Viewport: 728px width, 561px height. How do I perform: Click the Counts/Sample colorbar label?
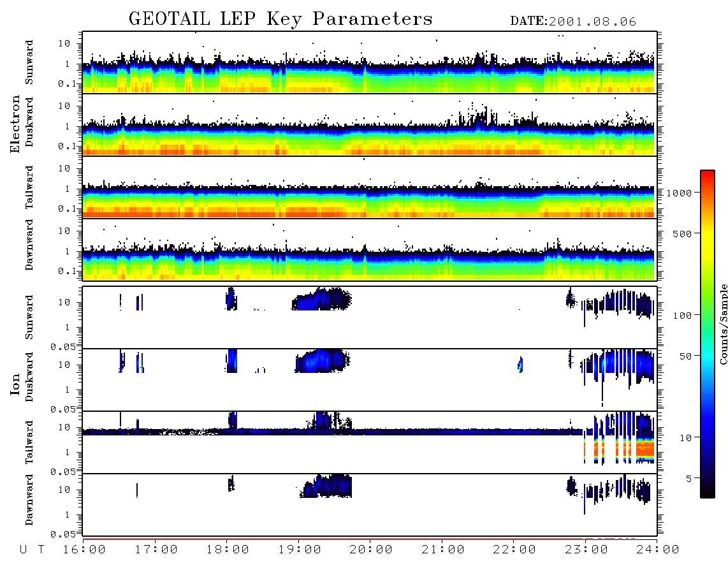coord(723,324)
